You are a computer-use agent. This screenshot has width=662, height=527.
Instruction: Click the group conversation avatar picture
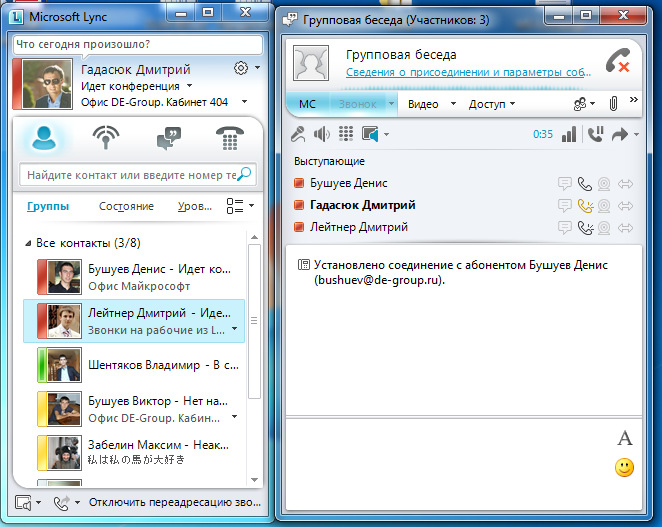pyautogui.click(x=311, y=63)
